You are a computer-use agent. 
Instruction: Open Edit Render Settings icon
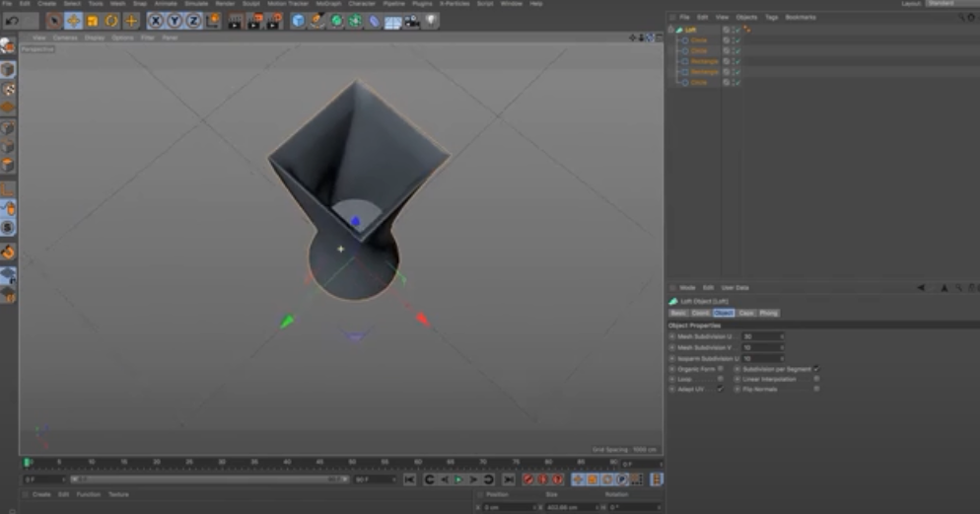(274, 22)
